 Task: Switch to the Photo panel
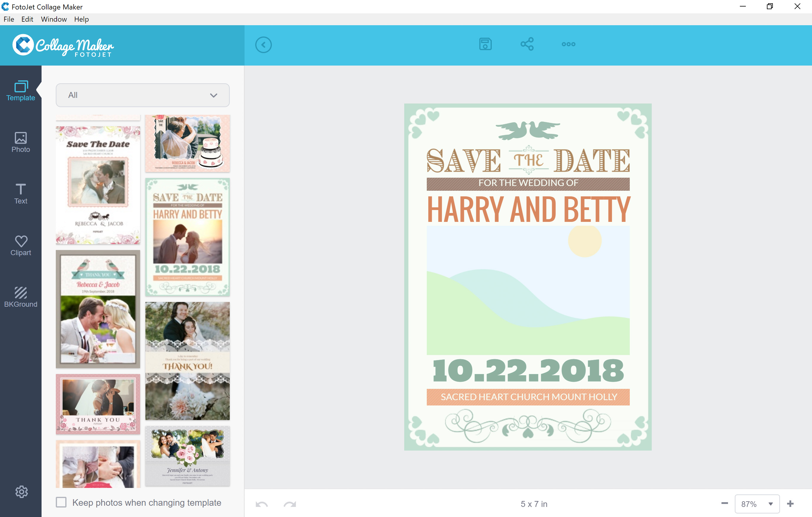(20, 142)
